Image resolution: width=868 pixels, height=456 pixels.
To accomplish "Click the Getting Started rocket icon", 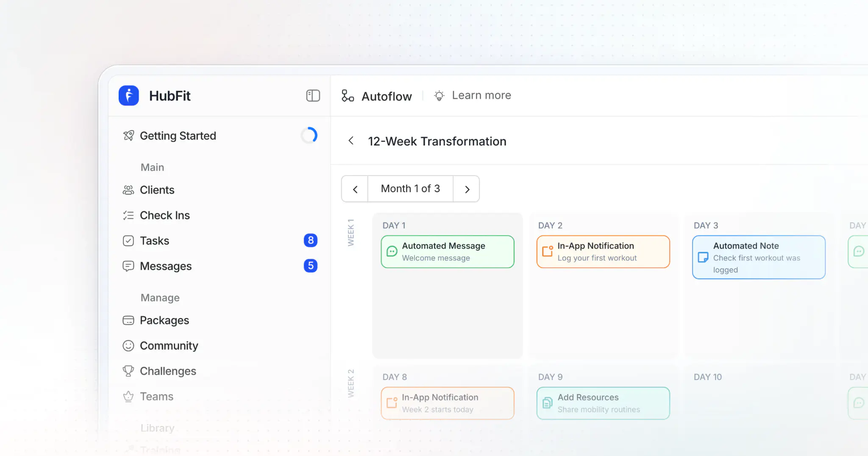I will point(128,136).
